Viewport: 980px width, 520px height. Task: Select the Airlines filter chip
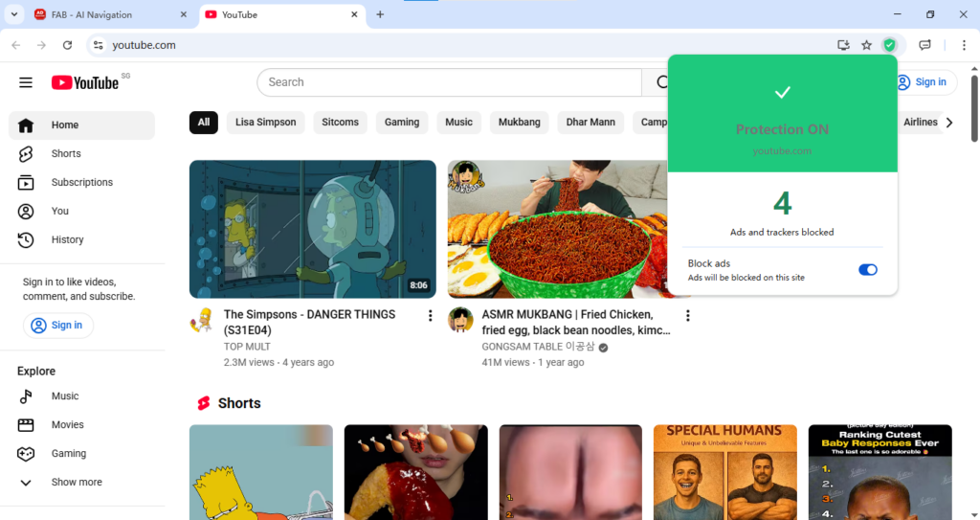920,122
